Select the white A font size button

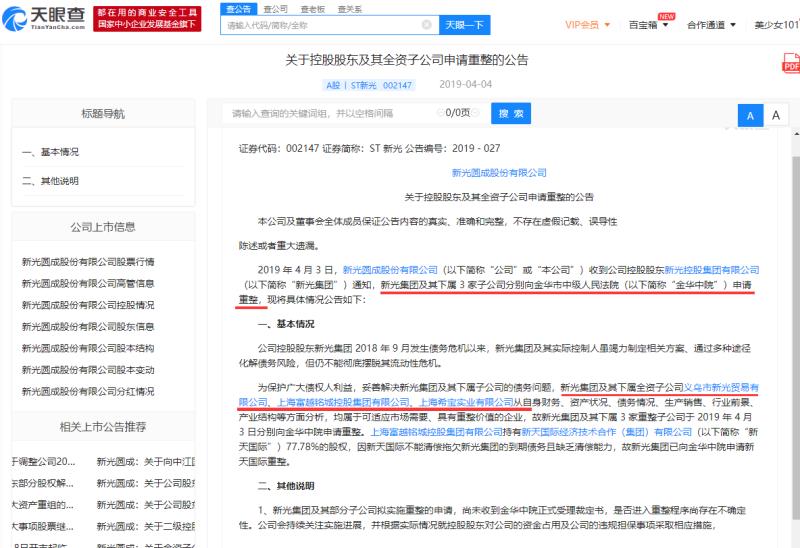pyautogui.click(x=776, y=115)
